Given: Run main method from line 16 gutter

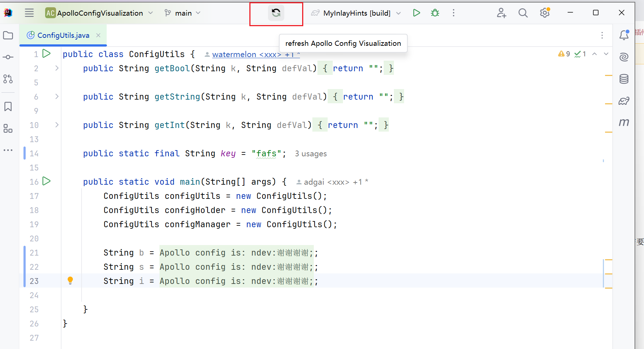Looking at the screenshot, I should (x=47, y=181).
